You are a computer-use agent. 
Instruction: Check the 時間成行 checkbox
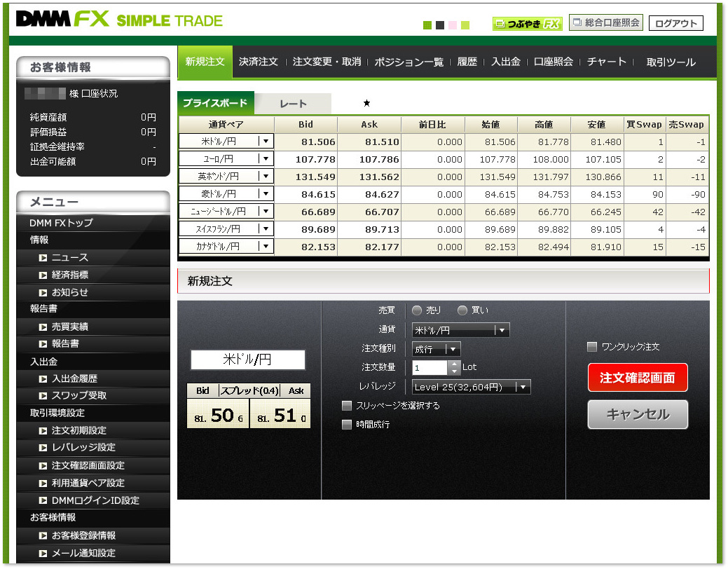[346, 424]
